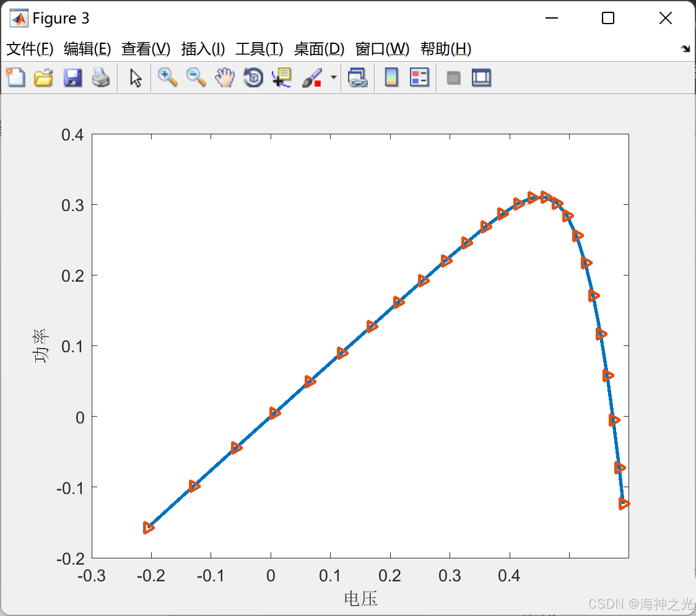
Task: Select the Zoom In magnifier tool
Action: point(168,77)
